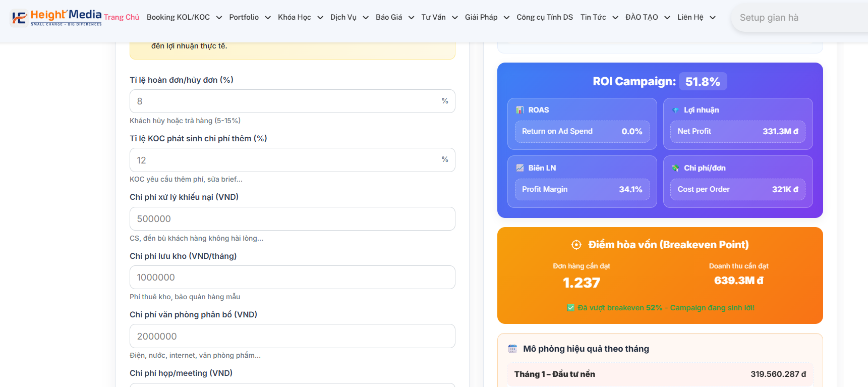Select the Điện, nước, internet hint text
The height and width of the screenshot is (387, 868).
(x=195, y=355)
